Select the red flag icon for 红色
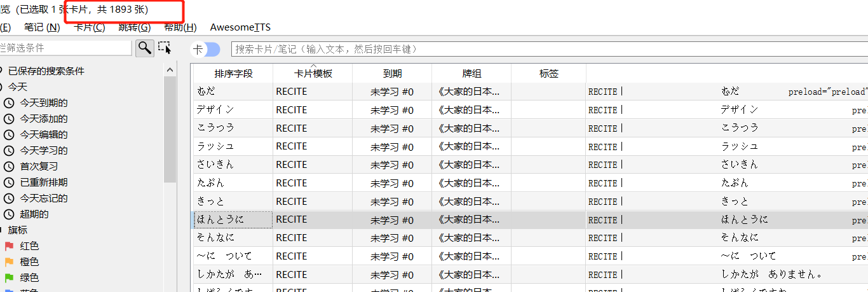Viewport: 868px width, 292px height. 9,246
